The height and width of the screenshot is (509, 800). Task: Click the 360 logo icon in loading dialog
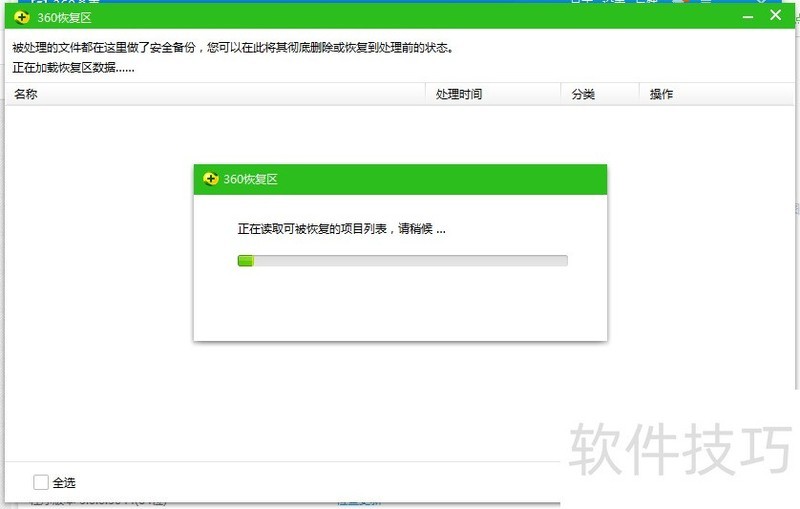pyautogui.click(x=210, y=179)
